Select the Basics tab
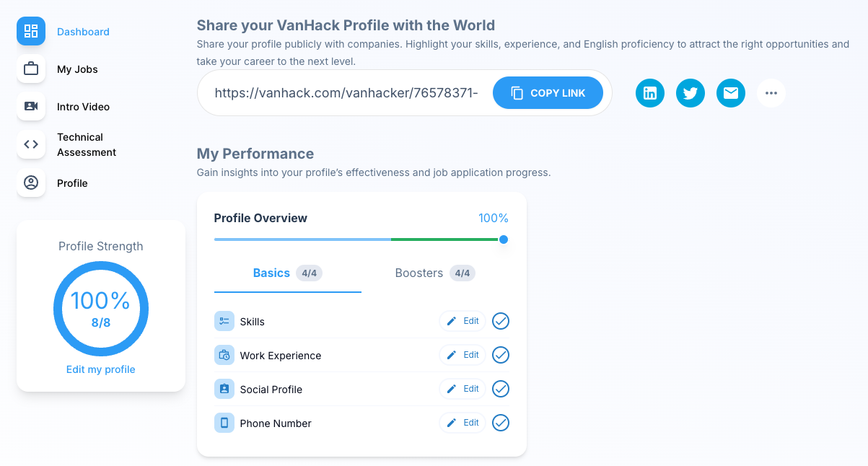The image size is (868, 466). 288,273
